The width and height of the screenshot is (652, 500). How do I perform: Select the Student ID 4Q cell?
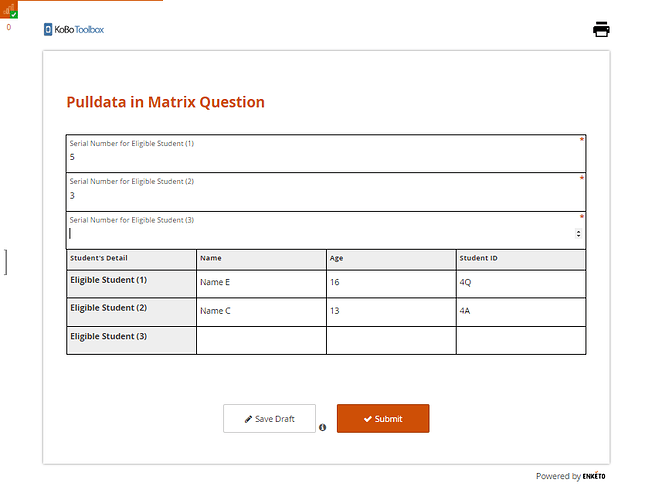(521, 283)
